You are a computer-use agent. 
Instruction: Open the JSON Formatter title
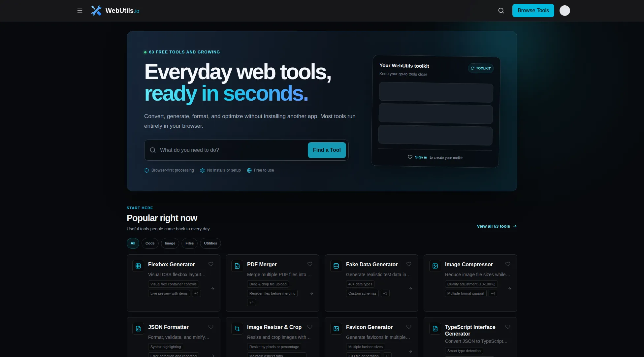(x=168, y=327)
